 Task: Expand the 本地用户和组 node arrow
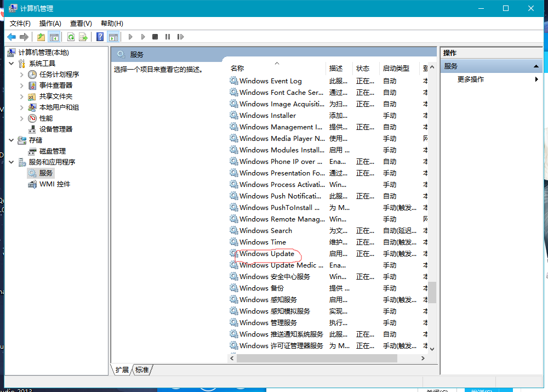tap(22, 107)
